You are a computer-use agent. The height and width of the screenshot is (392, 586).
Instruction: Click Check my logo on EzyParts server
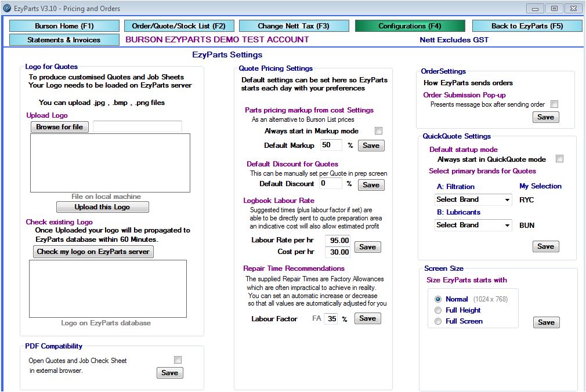click(93, 252)
